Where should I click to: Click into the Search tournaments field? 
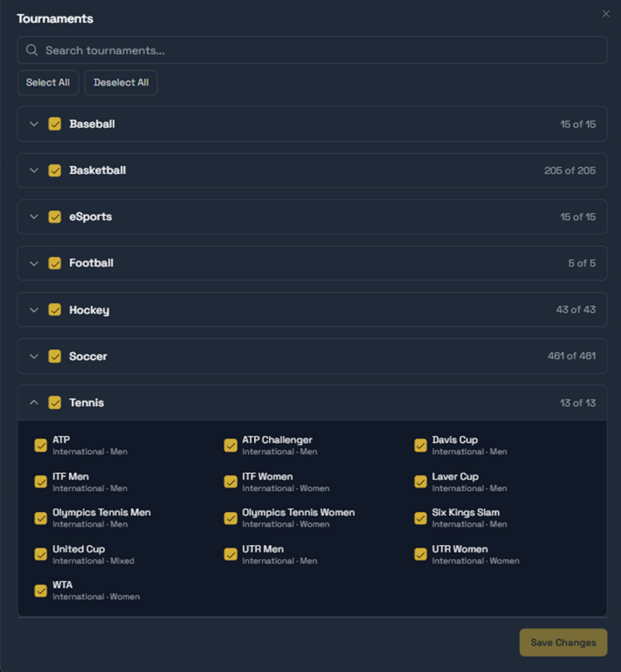click(323, 50)
